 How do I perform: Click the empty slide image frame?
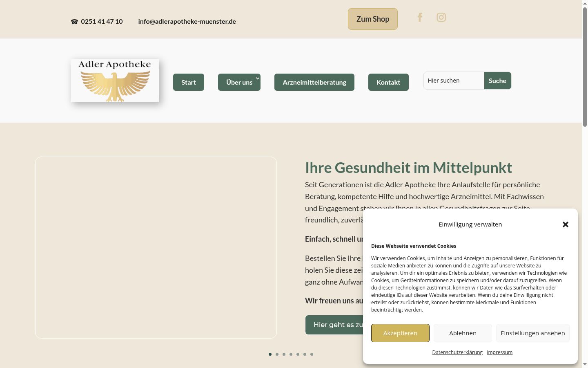tap(156, 247)
